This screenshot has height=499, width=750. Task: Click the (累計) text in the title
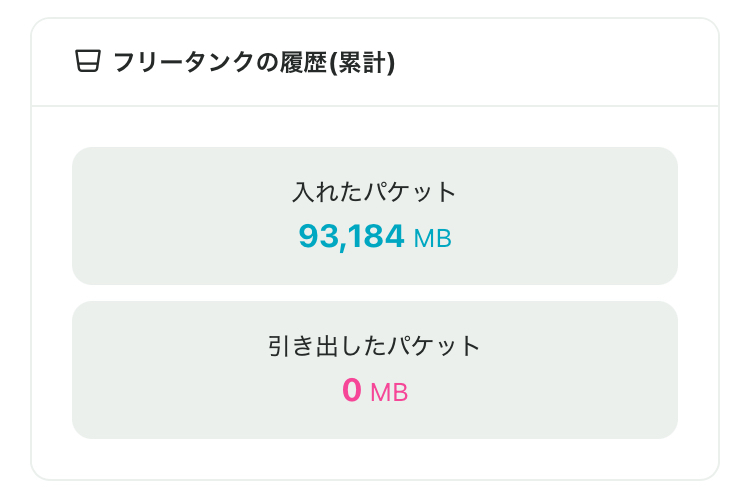366,63
